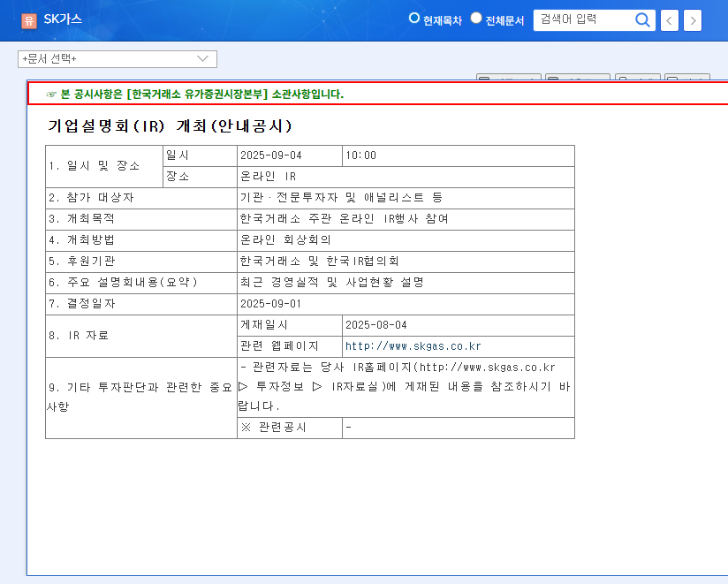Click the decision date 2025-09-01
Viewport: 728px width, 584px height.
coord(406,304)
